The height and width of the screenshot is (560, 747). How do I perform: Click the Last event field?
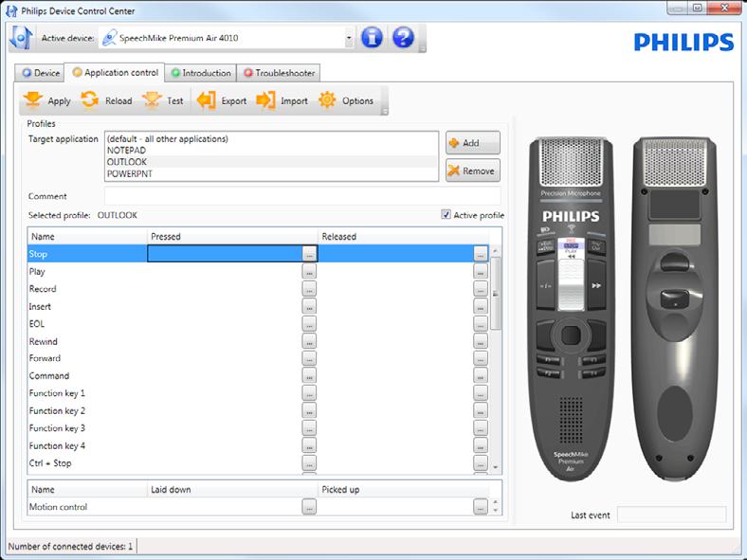pos(672,515)
